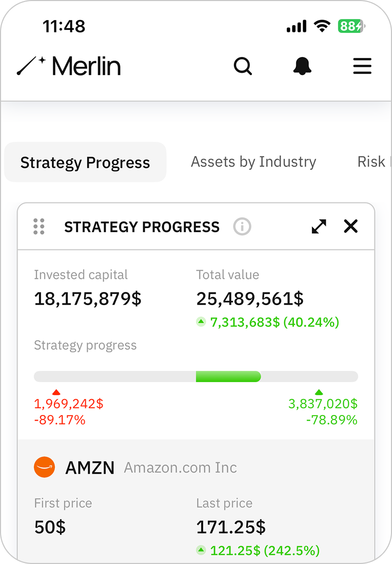Click the Amazon AMZN logo icon
The image size is (392, 564).
tap(44, 467)
